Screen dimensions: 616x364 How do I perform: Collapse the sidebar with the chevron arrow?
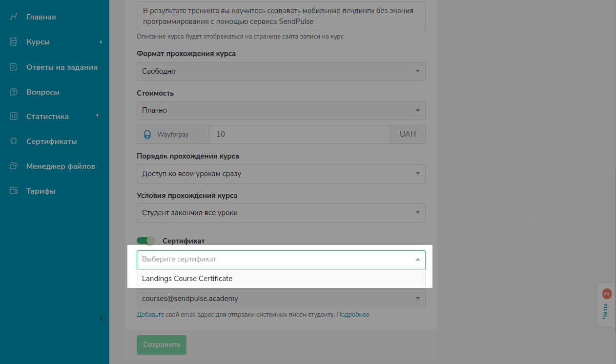pos(102,319)
